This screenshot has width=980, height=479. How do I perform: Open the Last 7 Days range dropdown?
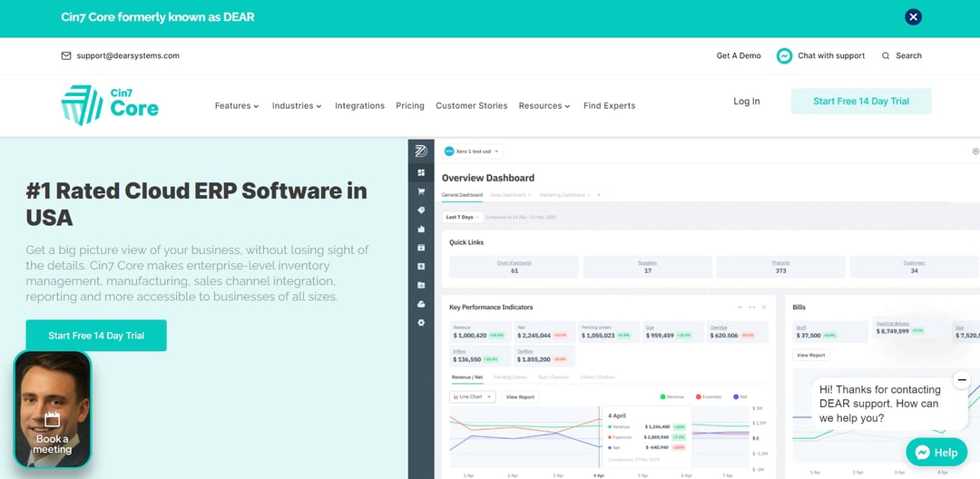pos(463,217)
